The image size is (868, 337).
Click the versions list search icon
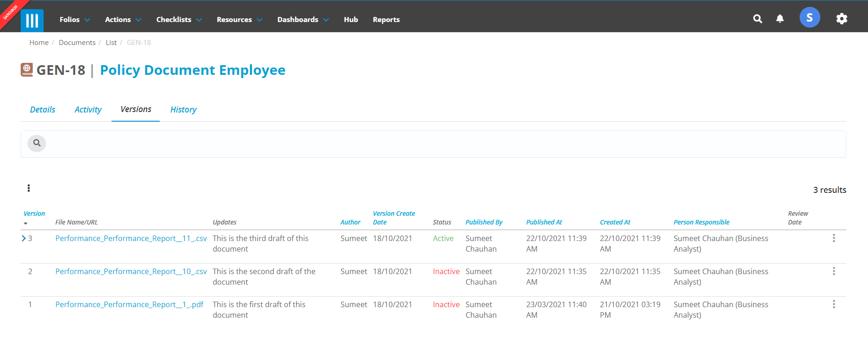[37, 143]
